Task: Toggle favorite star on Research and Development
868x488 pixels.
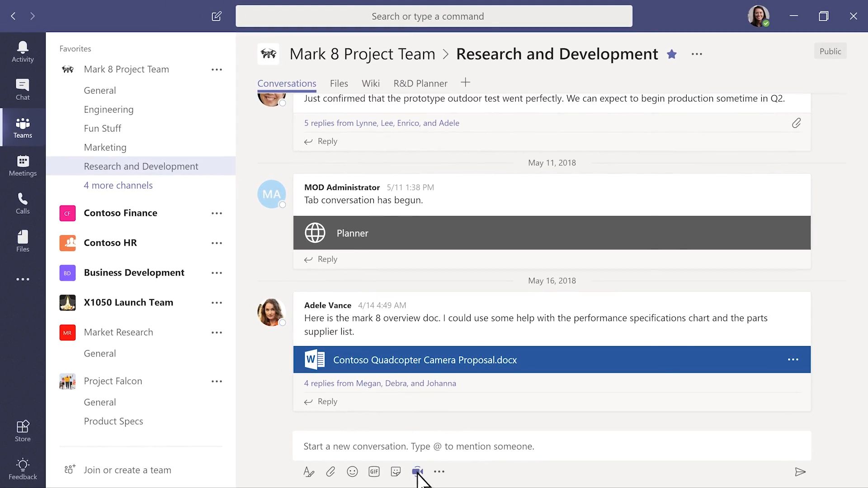Action: pyautogui.click(x=672, y=54)
